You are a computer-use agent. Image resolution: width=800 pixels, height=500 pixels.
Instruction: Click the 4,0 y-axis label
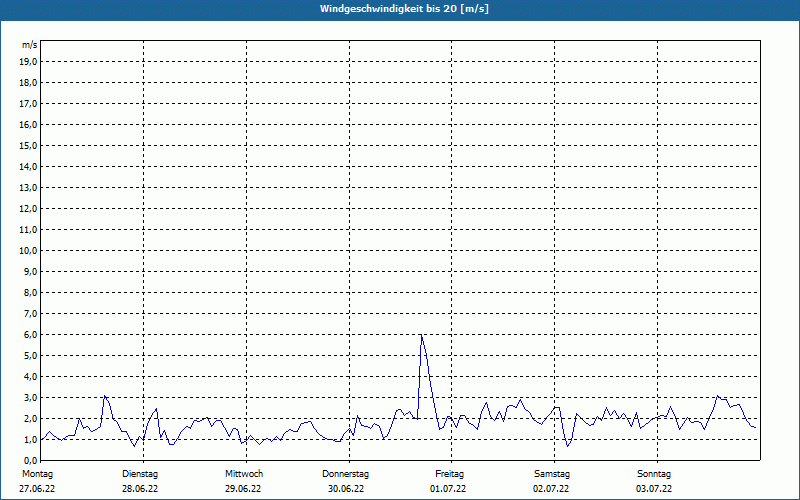[30, 377]
